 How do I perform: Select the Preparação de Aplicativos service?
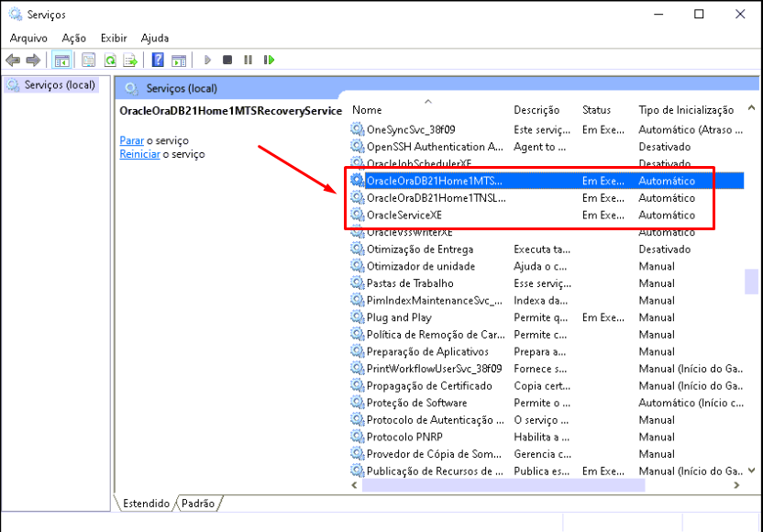tap(547, 351)
